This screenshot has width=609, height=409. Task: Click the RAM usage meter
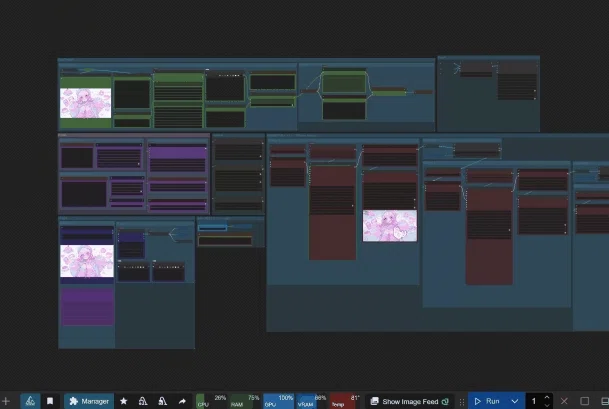245,401
